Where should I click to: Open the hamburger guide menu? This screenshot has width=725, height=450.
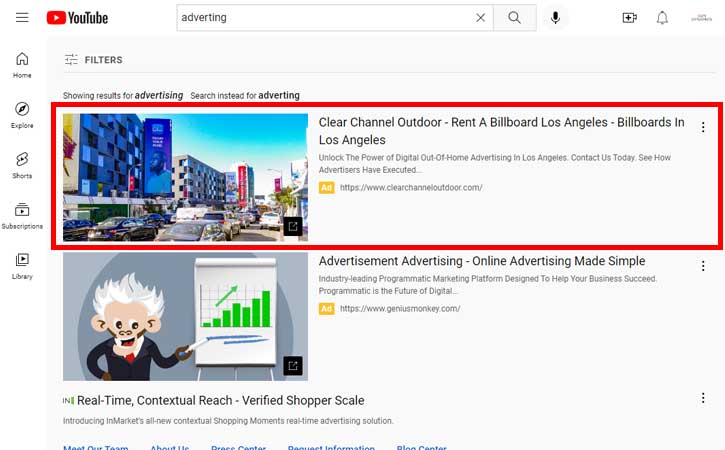pyautogui.click(x=22, y=18)
